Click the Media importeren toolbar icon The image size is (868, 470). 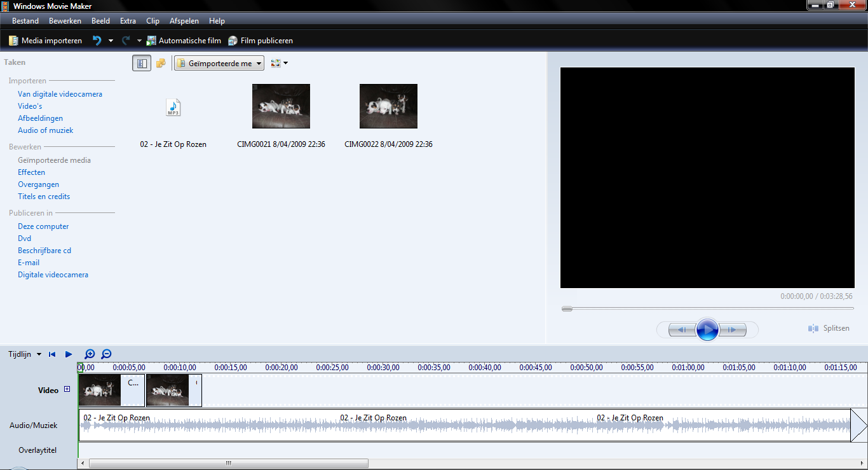click(13, 41)
